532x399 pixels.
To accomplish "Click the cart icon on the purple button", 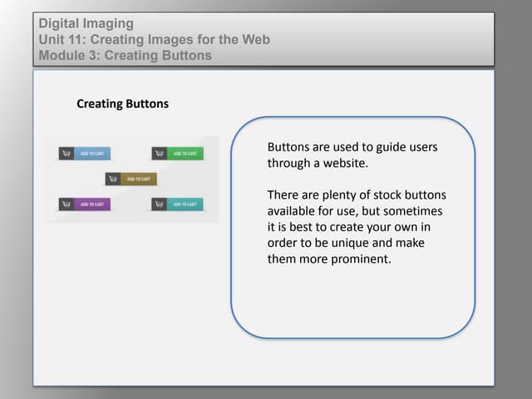I will (66, 204).
